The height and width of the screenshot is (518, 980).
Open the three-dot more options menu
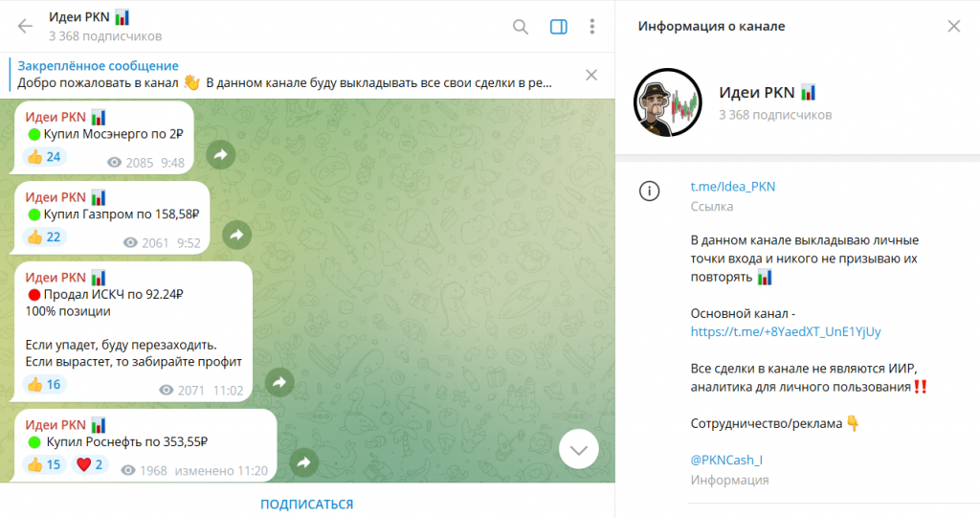(591, 26)
